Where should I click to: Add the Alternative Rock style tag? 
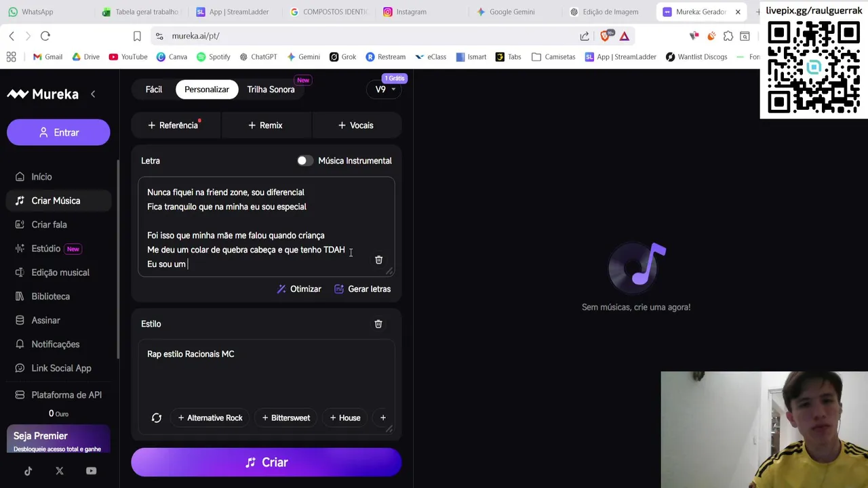(210, 418)
